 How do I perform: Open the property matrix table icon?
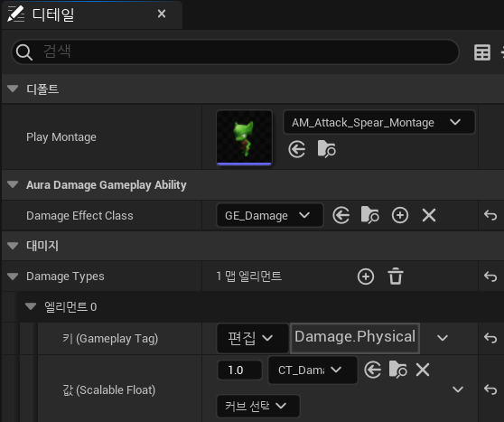482,52
